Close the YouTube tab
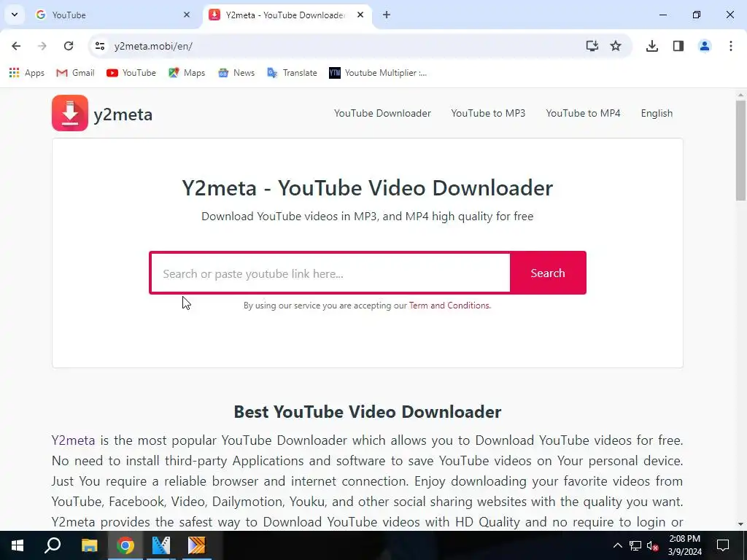 pyautogui.click(x=187, y=15)
